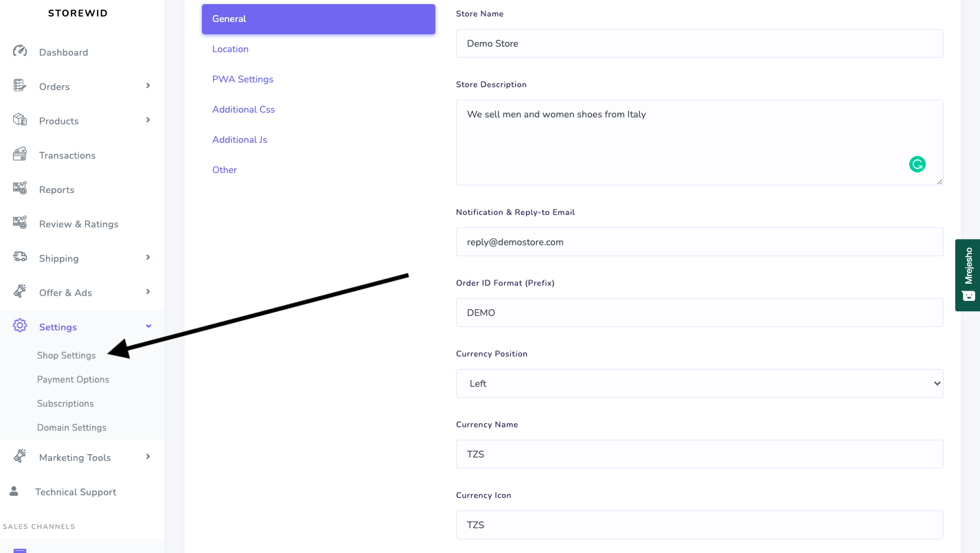
Task: Select the Additional Css tab
Action: coord(243,109)
